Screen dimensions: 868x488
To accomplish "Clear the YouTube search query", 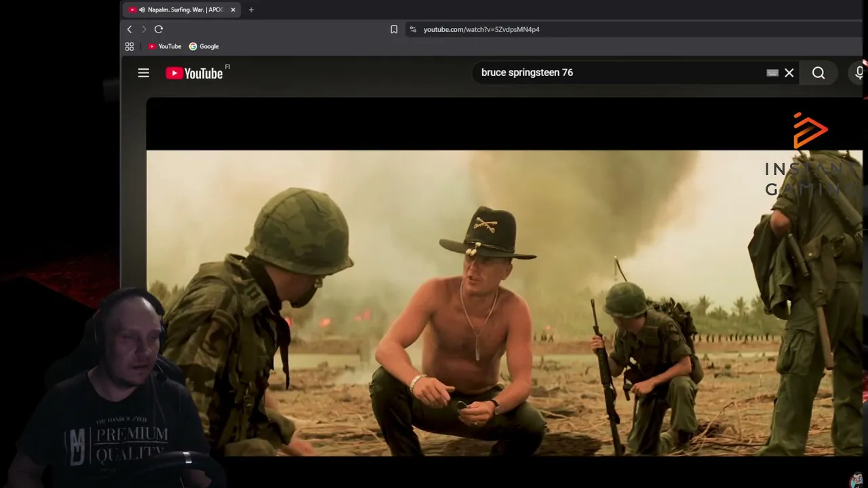I will tap(789, 73).
